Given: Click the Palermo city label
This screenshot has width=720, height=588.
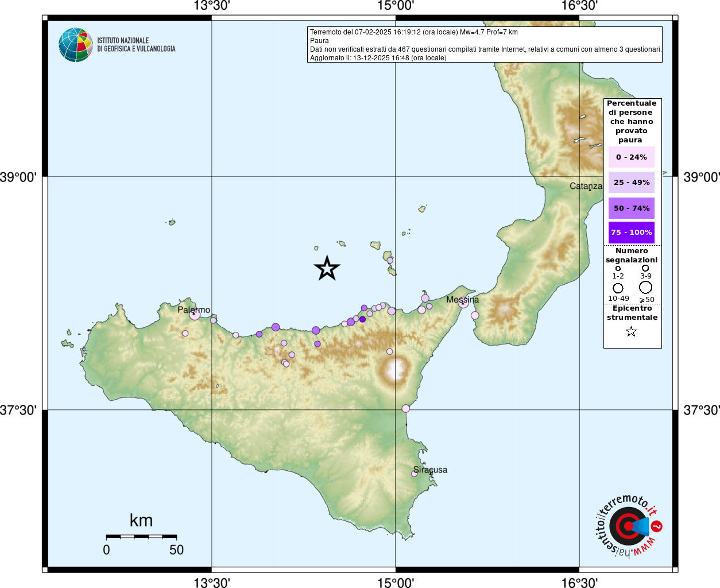Looking at the screenshot, I should click(x=193, y=310).
